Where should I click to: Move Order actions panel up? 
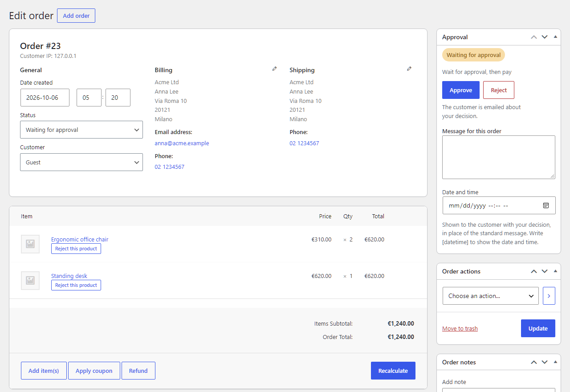click(534, 271)
